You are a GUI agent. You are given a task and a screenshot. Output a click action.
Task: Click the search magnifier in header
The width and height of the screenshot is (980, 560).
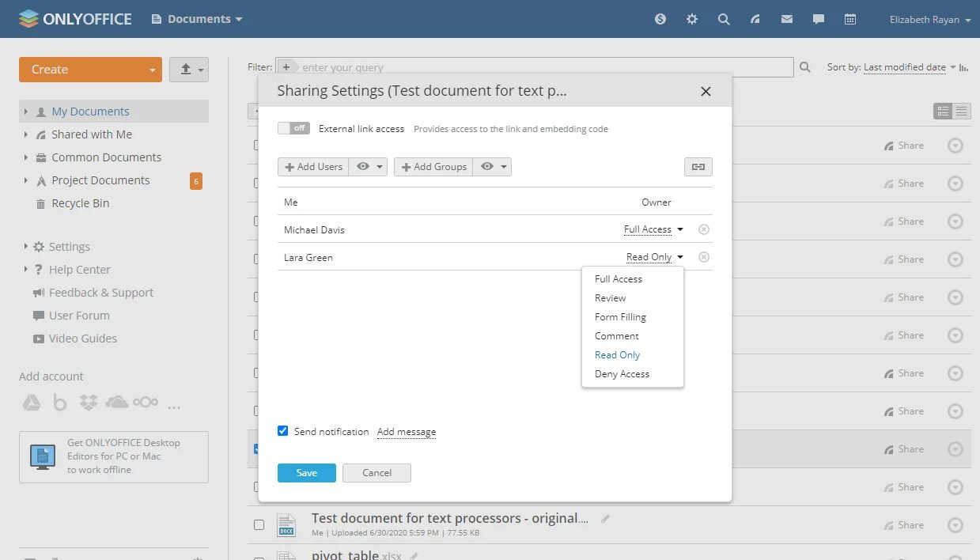(724, 19)
